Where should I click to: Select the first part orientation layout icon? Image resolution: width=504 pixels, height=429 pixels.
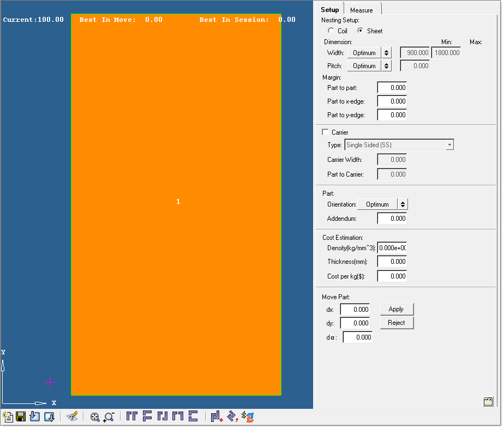tap(131, 416)
